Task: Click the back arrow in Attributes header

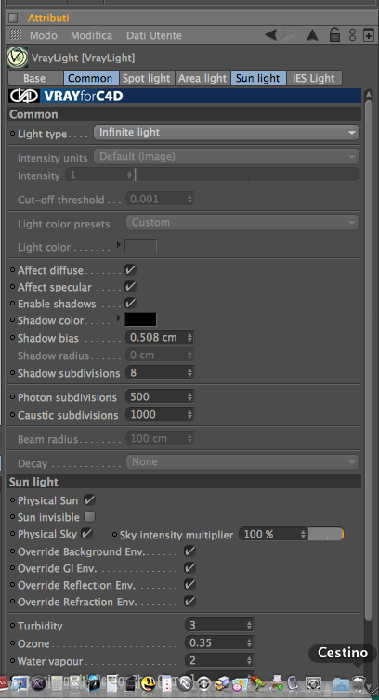Action: [x=271, y=35]
